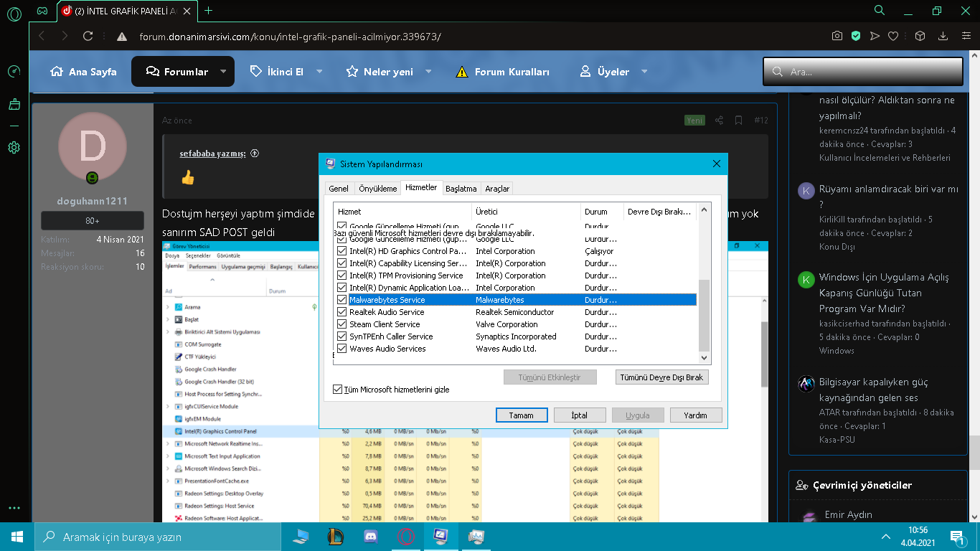
Task: Uncheck the Steam Client Service checkbox
Action: point(342,324)
